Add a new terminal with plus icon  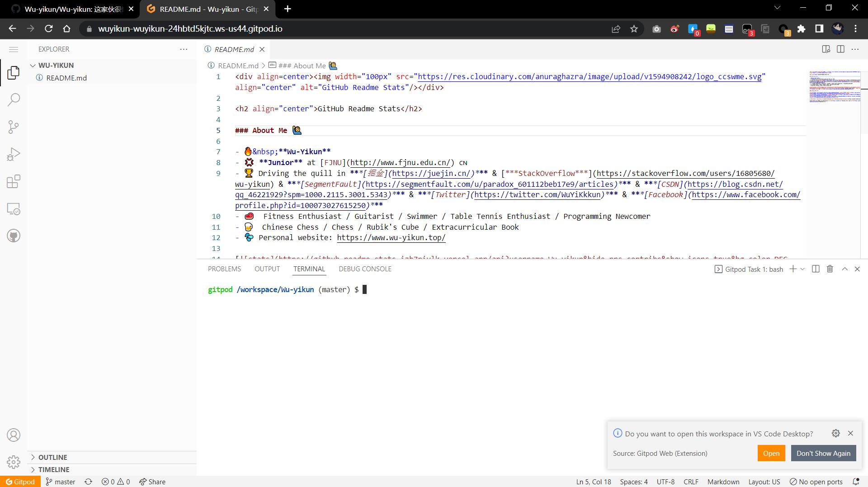coord(793,269)
